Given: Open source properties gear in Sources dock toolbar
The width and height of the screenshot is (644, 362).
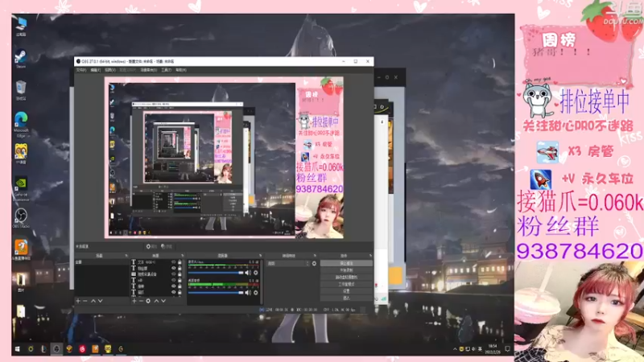Looking at the screenshot, I should coord(148,301).
